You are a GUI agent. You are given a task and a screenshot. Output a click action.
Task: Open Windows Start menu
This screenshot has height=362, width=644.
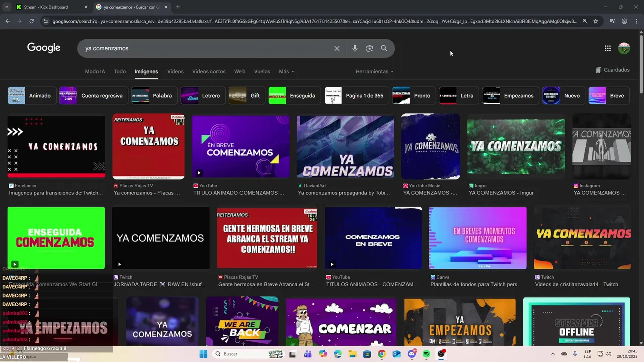pyautogui.click(x=203, y=354)
